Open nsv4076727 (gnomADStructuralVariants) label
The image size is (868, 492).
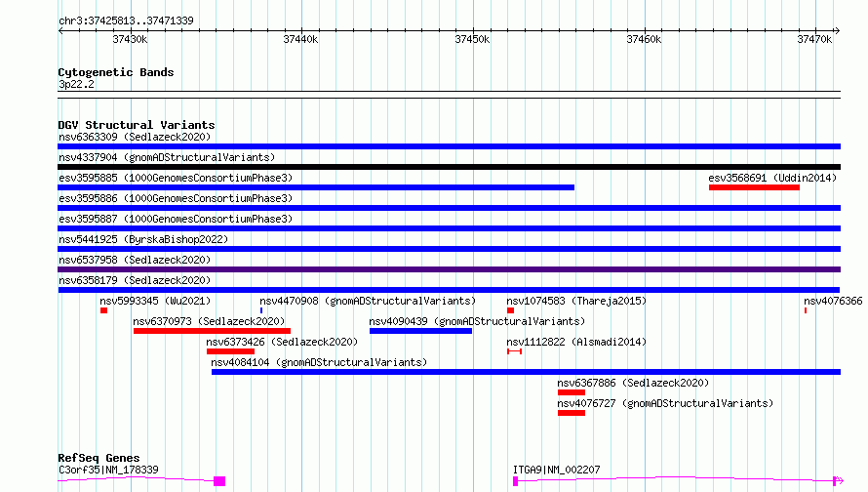(x=665, y=403)
